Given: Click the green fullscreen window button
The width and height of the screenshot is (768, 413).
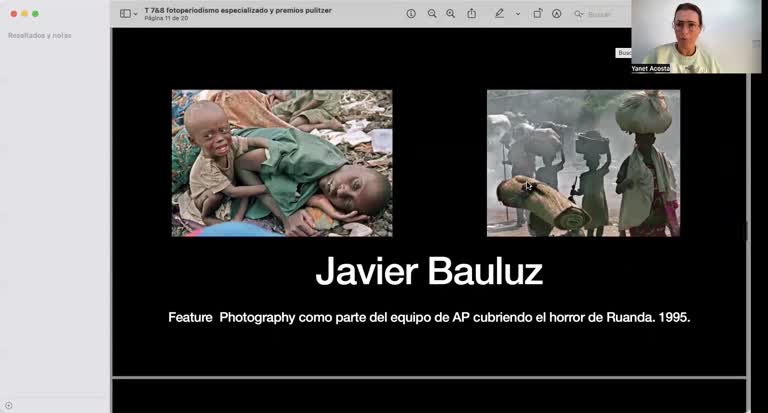Looking at the screenshot, I should (35, 14).
